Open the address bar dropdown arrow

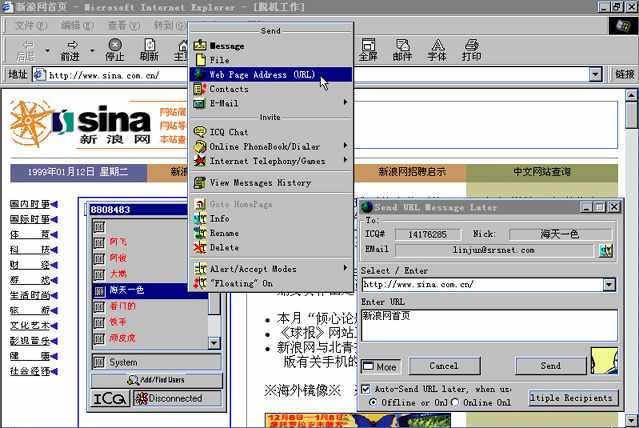595,75
